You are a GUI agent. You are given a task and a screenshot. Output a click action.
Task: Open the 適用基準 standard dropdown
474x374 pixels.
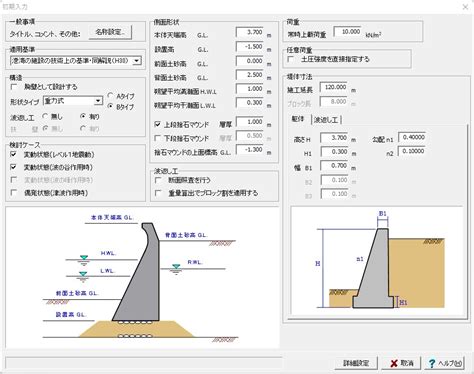click(x=136, y=61)
